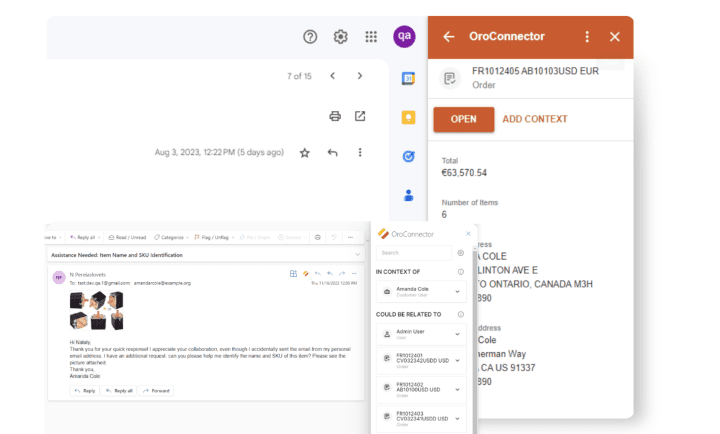Go to the next email arrow
The image size is (720, 434).
tap(360, 76)
